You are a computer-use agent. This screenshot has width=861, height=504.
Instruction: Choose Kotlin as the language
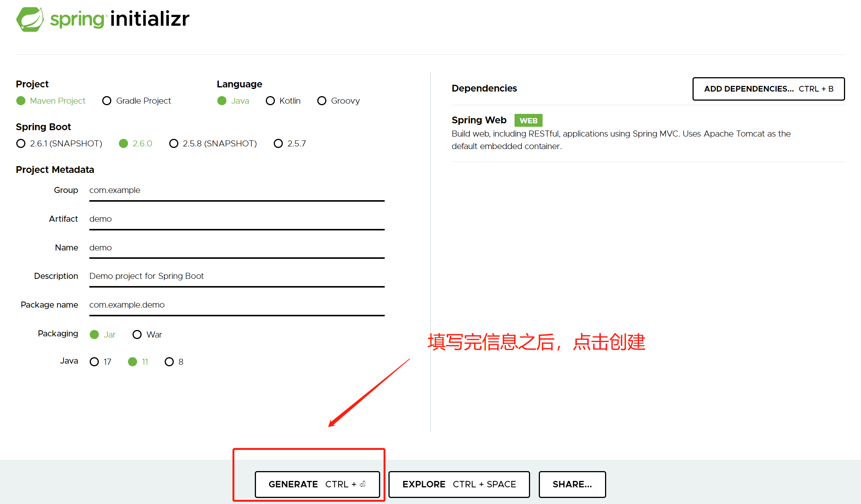[x=270, y=101]
